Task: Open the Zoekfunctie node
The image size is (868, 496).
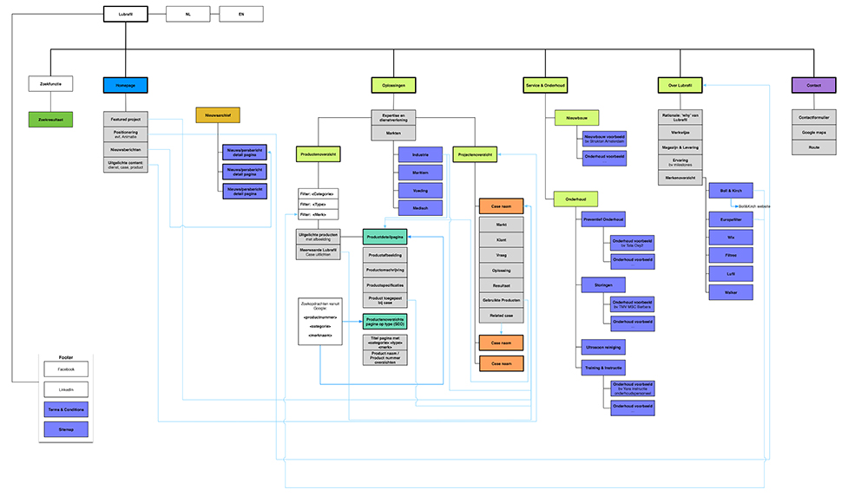Action: [x=50, y=84]
